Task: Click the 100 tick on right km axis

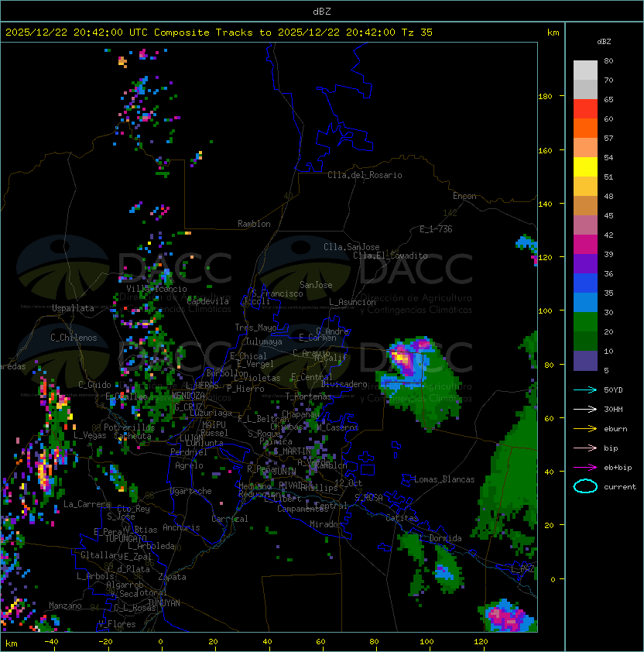Action: 545,311
